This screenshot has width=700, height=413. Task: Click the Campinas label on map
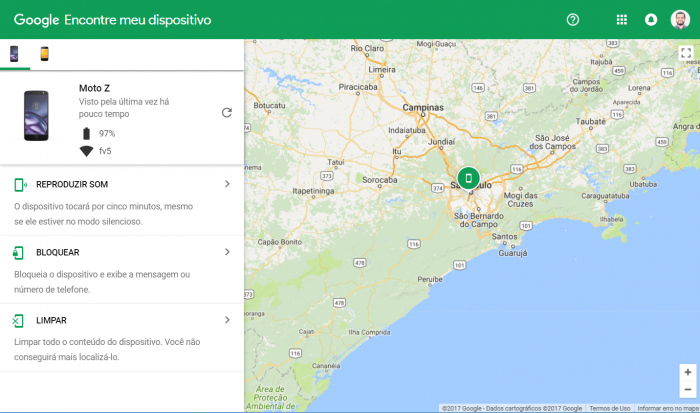coord(423,108)
